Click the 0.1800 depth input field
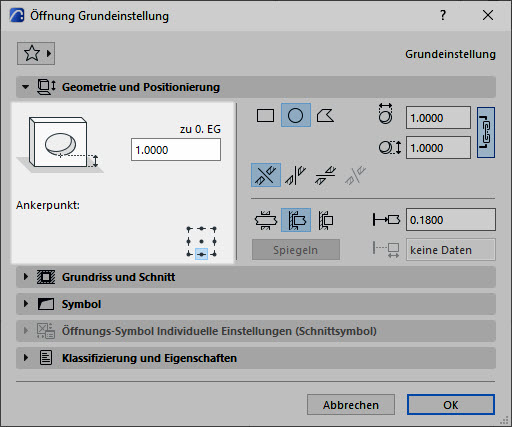Viewport: 512px width, 427px height. 451,220
